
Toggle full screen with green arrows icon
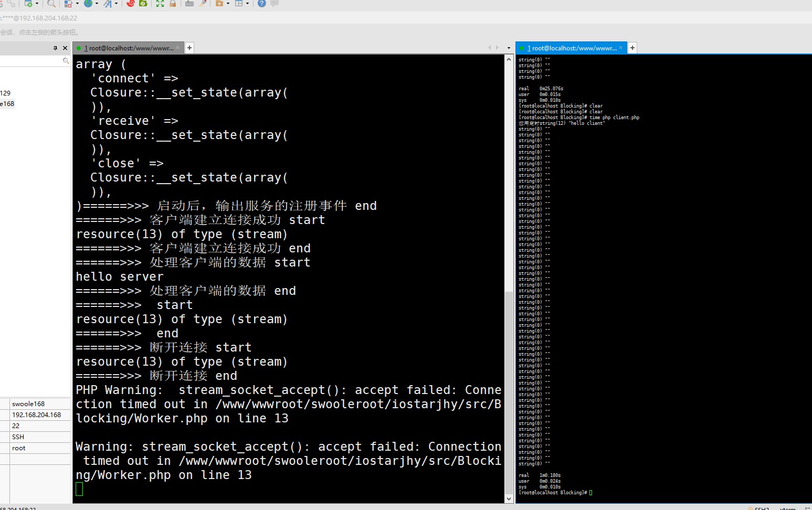click(160, 3)
